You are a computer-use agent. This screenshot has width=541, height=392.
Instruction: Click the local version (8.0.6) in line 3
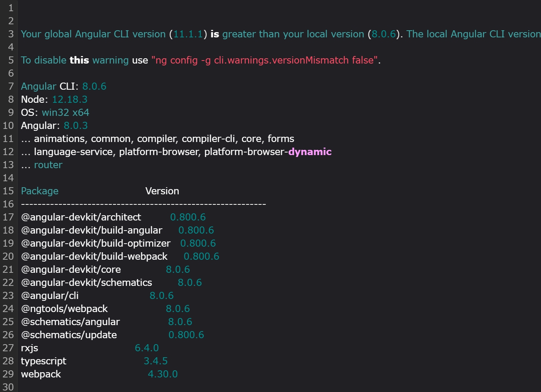(384, 34)
